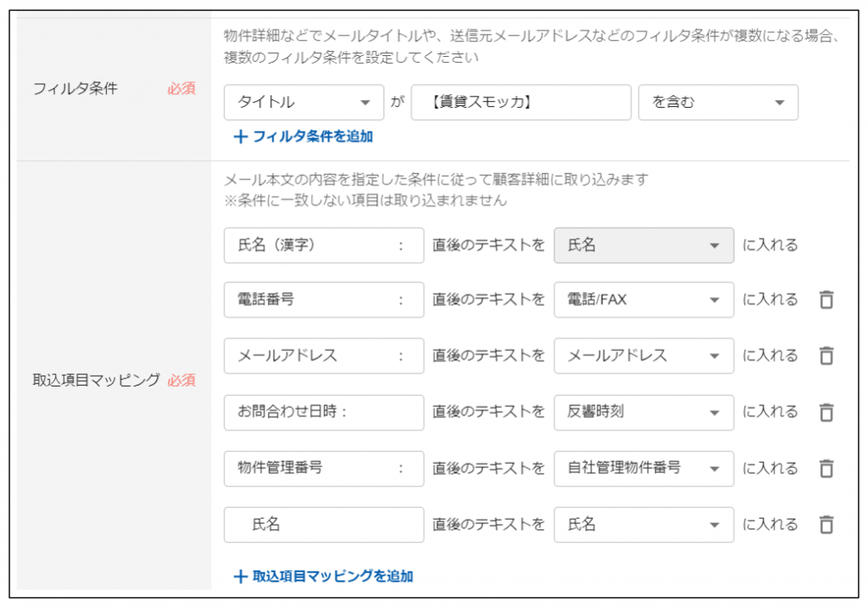Delete the お問合わせ日時 mapping row
The height and width of the screenshot is (608, 868).
[826, 412]
